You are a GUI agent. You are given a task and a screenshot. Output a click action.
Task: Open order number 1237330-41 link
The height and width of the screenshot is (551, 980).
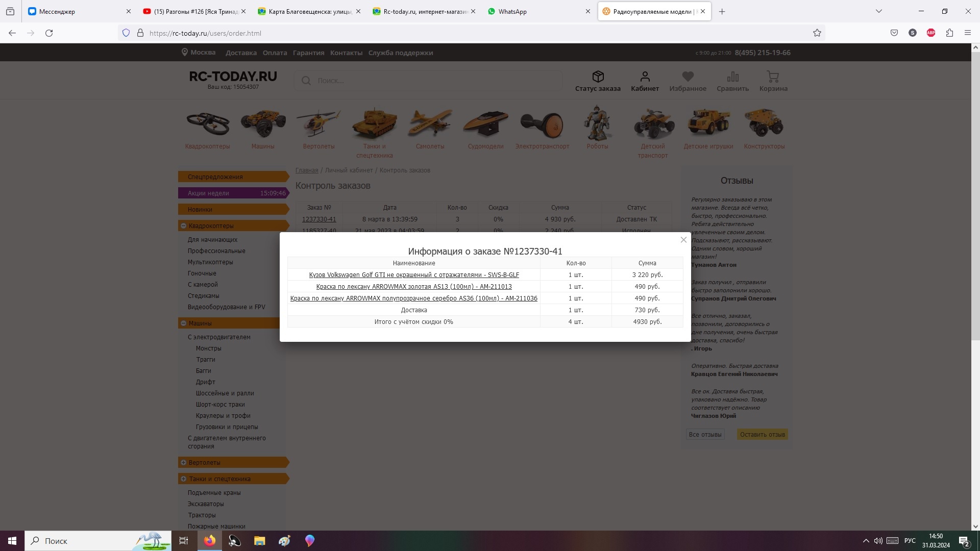pos(319,219)
